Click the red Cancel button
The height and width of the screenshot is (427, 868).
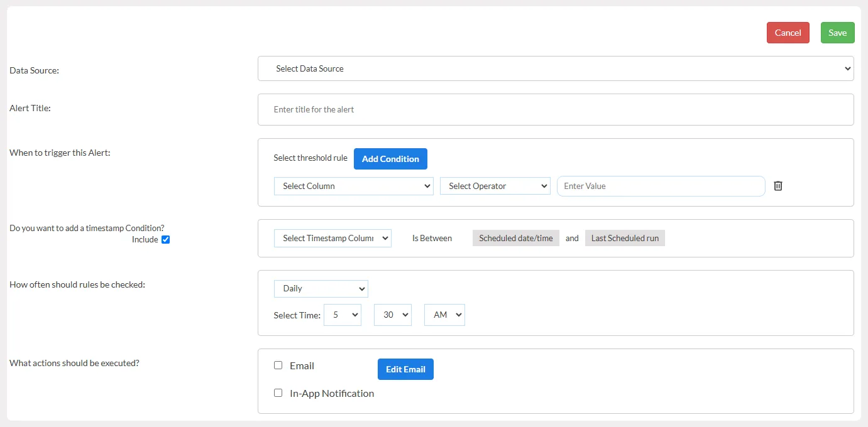tap(788, 33)
